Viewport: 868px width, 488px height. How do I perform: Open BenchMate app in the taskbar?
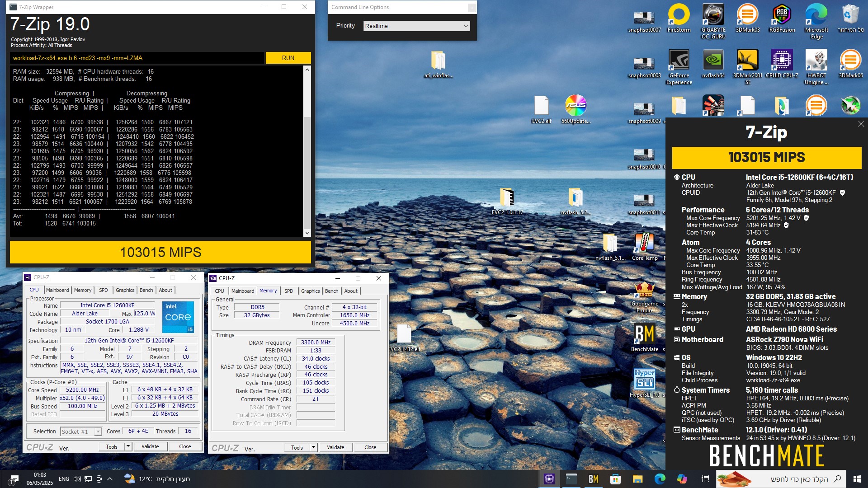[x=593, y=479]
